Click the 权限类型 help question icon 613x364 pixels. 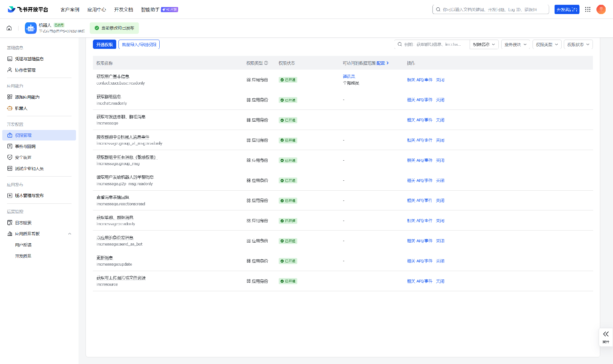pyautogui.click(x=266, y=63)
